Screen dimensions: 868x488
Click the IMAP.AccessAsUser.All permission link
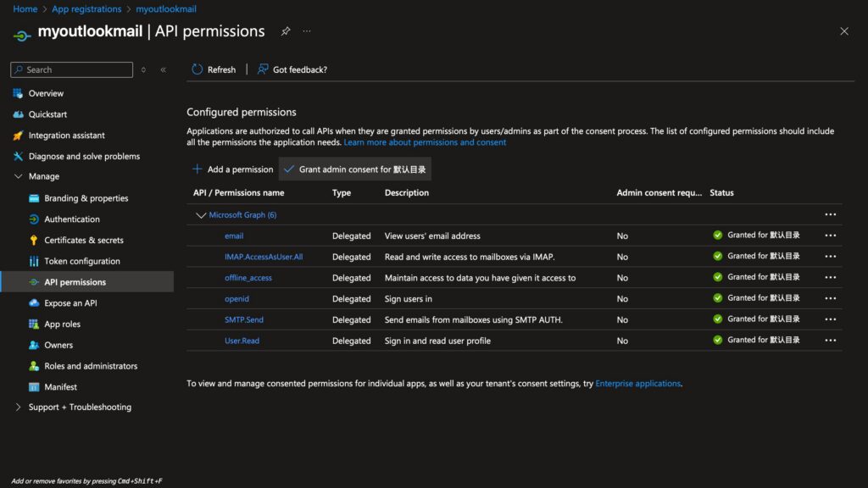point(263,257)
